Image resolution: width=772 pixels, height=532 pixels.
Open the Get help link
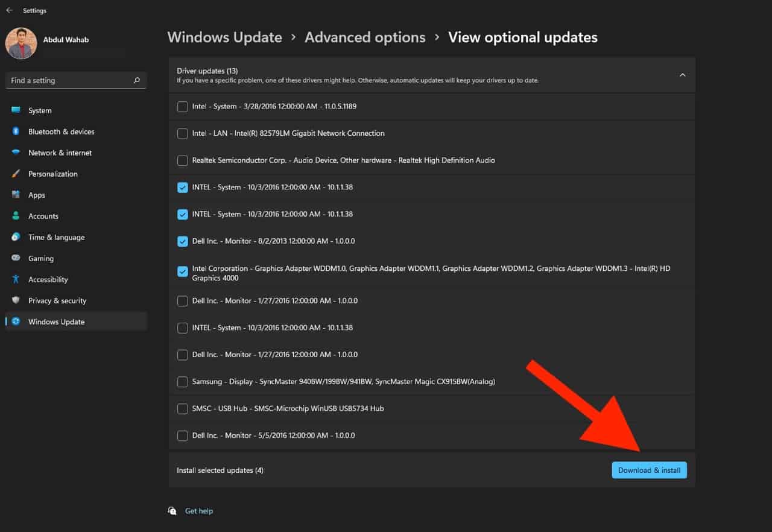(x=199, y=511)
